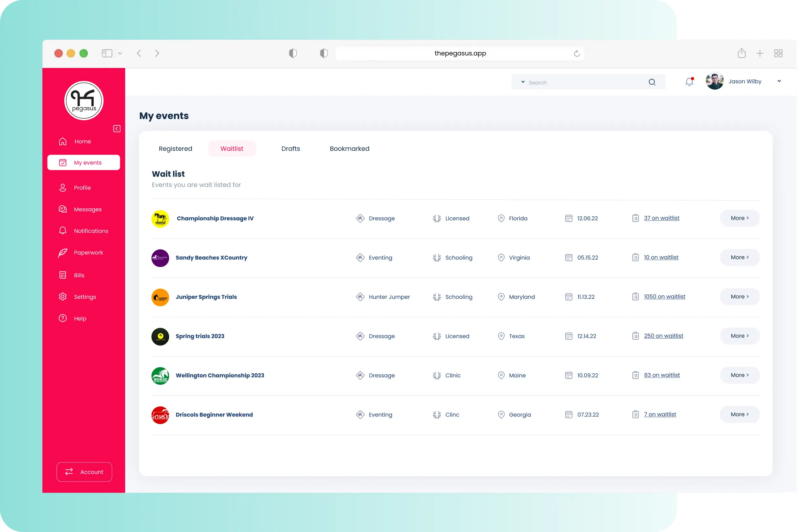Viewport: 808px width, 532px height.
Task: Expand browser sidebar options chevron
Action: (x=120, y=54)
